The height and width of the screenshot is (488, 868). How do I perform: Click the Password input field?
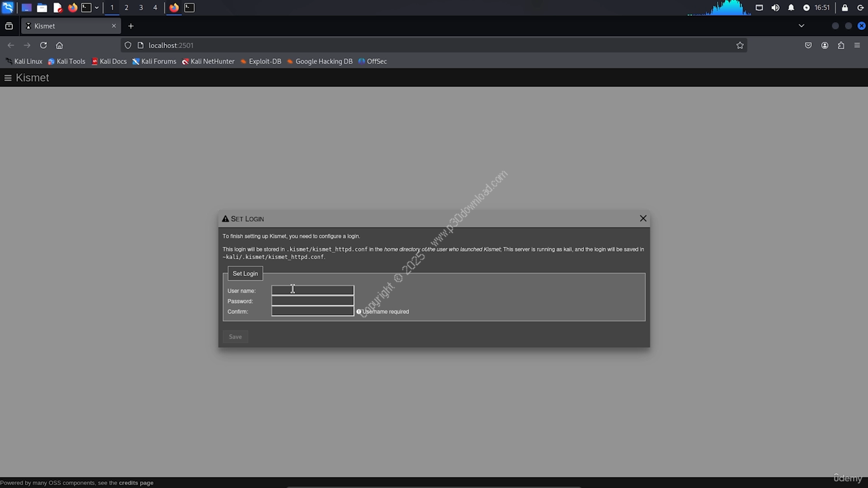pos(313,301)
